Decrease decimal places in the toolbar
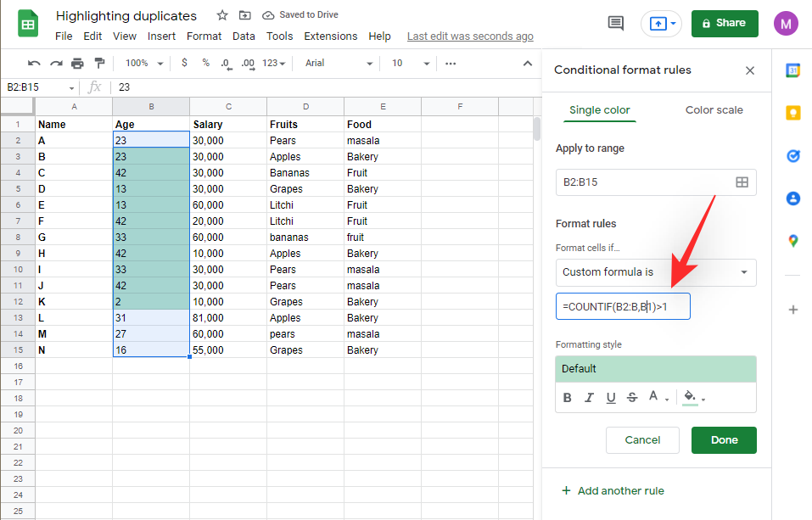812x520 pixels. (224, 63)
